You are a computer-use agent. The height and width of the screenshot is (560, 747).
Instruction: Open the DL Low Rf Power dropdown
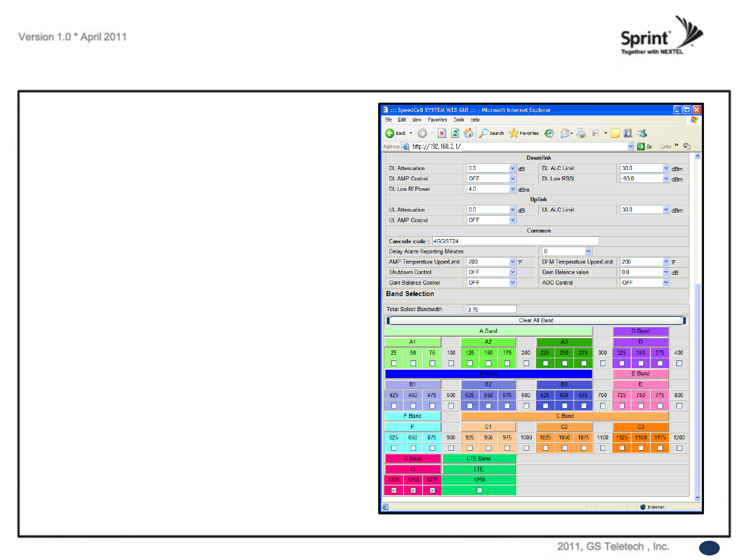(513, 189)
